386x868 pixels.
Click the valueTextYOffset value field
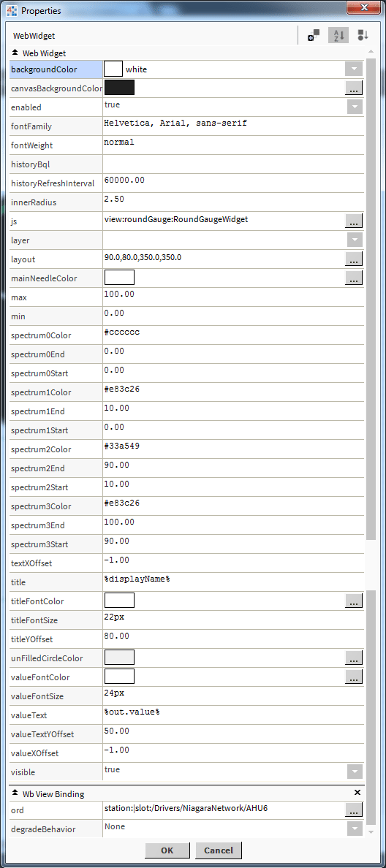tap(233, 733)
